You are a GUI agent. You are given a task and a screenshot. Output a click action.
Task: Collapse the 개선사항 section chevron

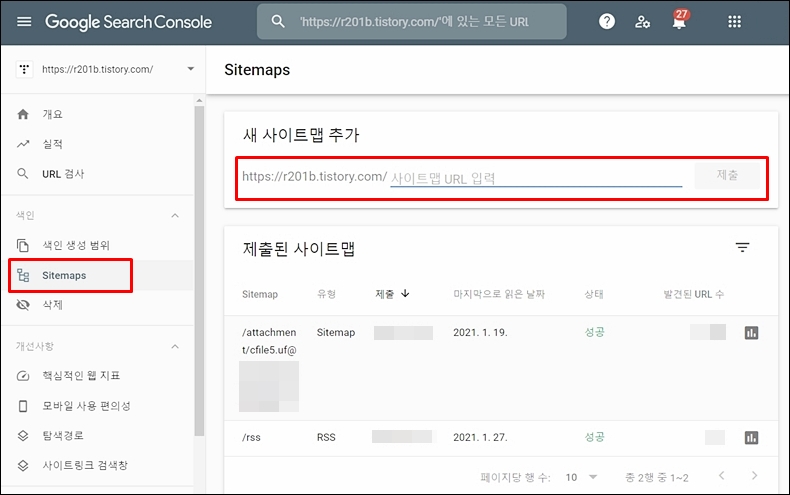pyautogui.click(x=175, y=347)
